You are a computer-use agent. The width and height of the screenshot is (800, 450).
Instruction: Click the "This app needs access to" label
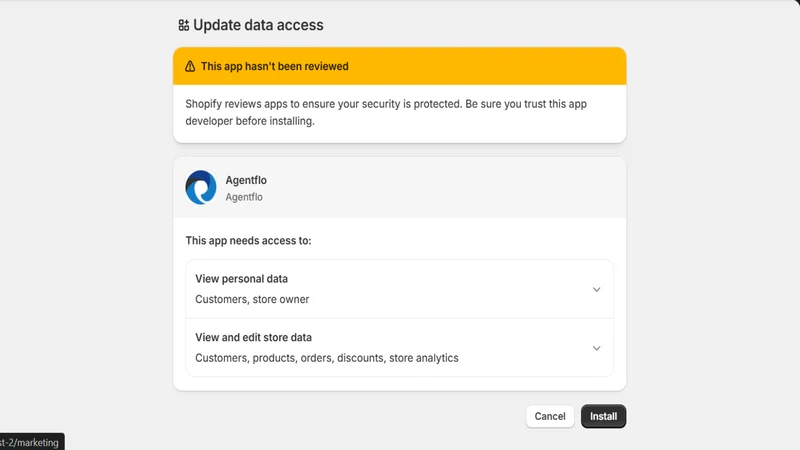tap(248, 240)
